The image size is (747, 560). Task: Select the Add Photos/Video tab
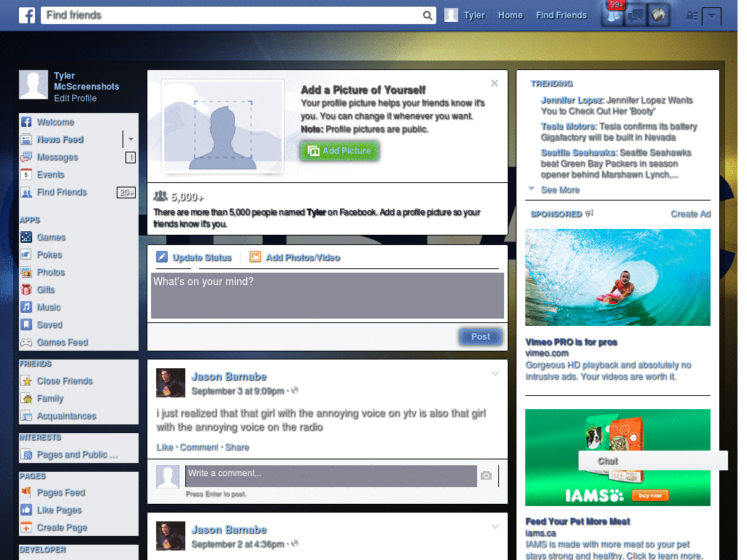295,257
